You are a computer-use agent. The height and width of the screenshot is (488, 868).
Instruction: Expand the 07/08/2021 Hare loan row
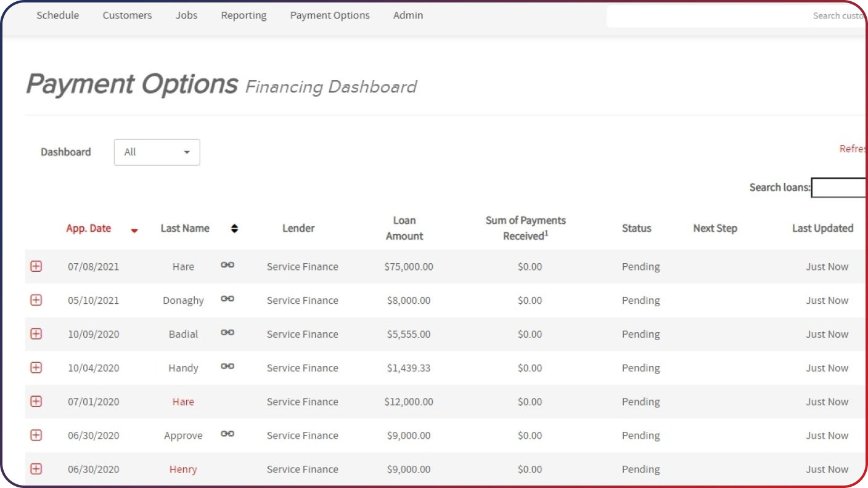36,266
